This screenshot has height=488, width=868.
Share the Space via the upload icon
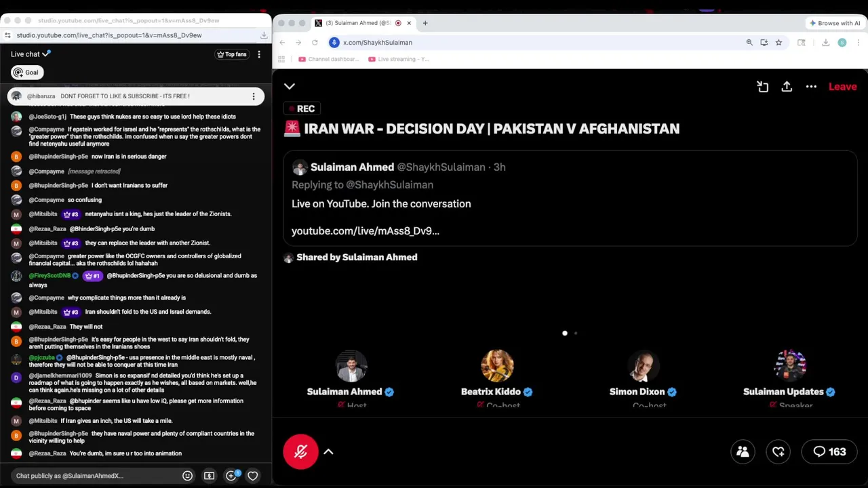point(787,87)
